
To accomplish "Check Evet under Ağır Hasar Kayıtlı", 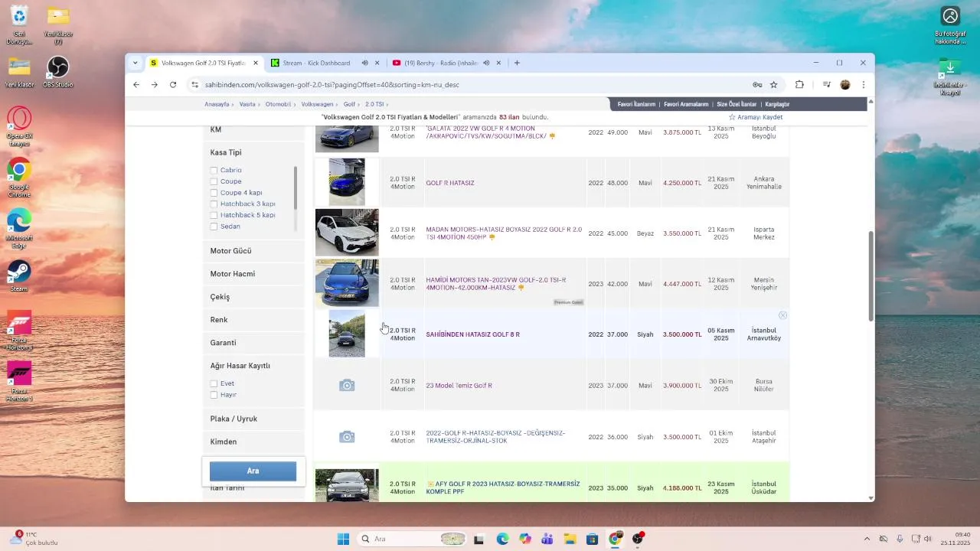I will 214,383.
